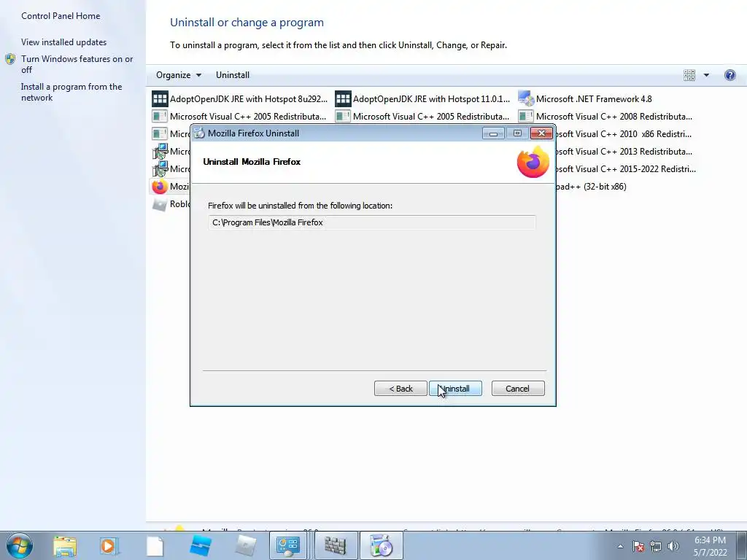Open the blank document taskbar icon
This screenshot has height=560, width=747.
click(155, 546)
